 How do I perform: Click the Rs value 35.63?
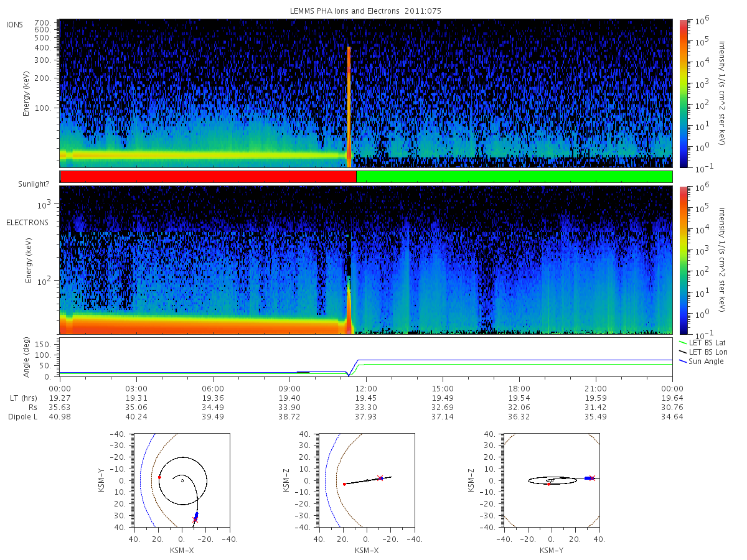(60, 408)
